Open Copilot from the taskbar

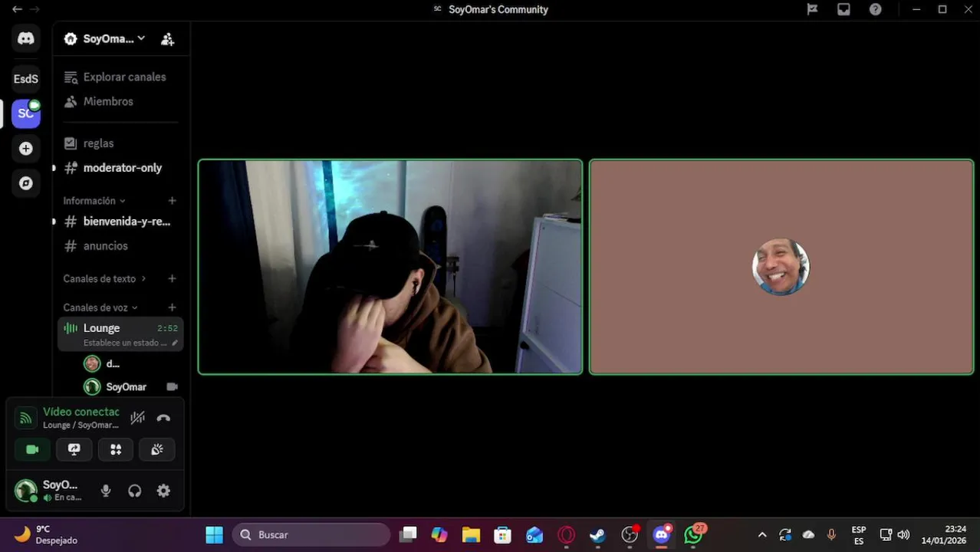[439, 534]
